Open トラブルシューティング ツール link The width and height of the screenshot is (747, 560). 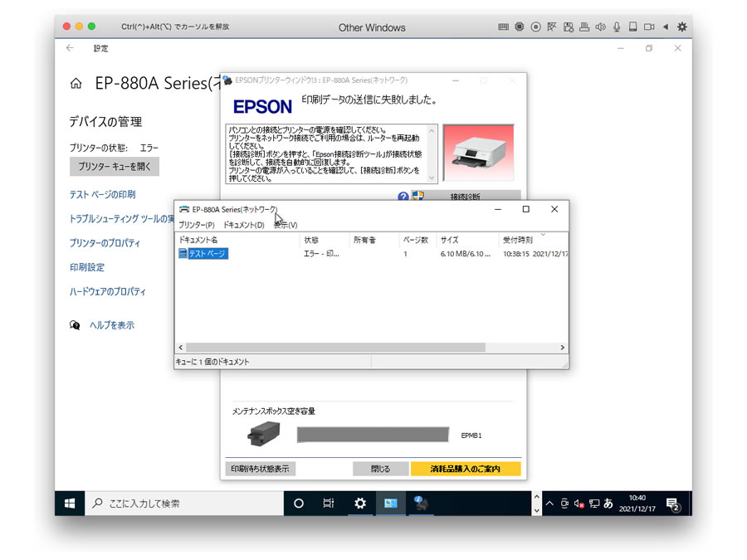[x=122, y=218]
